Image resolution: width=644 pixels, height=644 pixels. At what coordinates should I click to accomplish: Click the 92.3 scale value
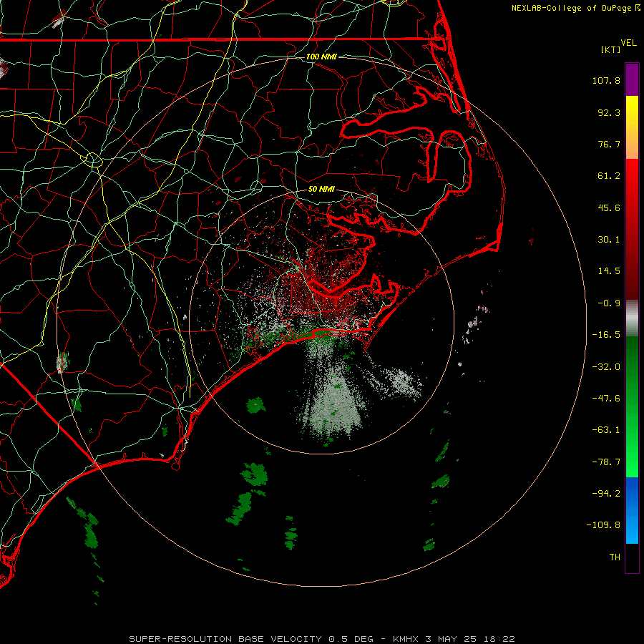pyautogui.click(x=609, y=112)
